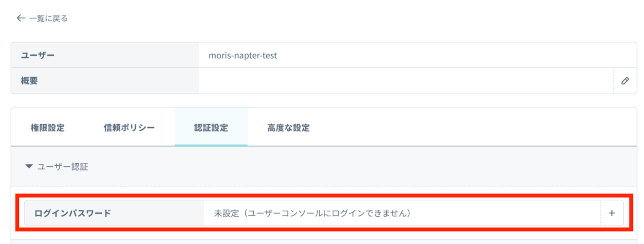Click empty ログインパスワード row space before plus

503,213
